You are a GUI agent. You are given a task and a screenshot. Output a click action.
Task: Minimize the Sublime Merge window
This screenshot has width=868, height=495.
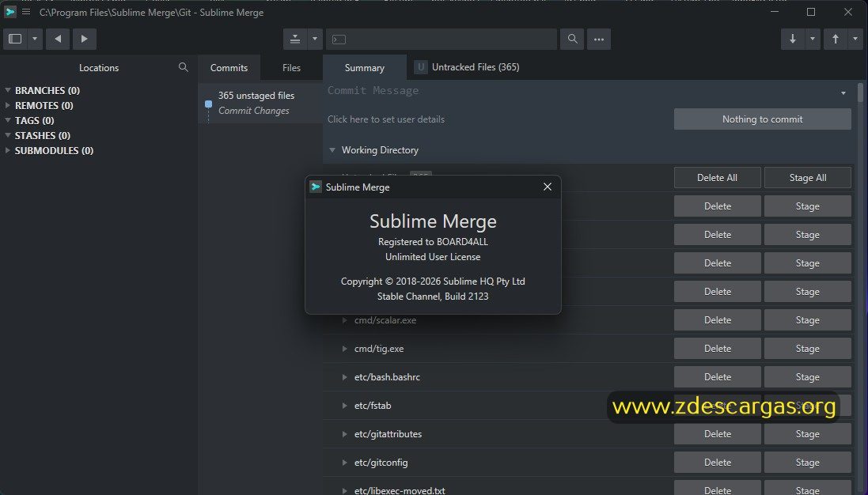[775, 12]
